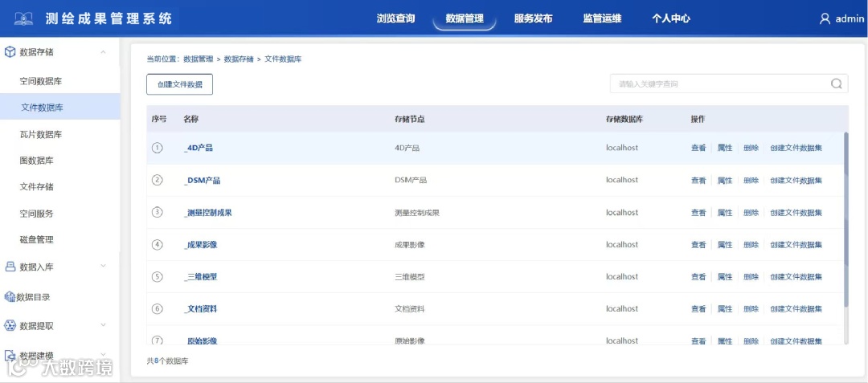Open the 数据管理 top menu
Screen dimensions: 868x383
pos(465,18)
